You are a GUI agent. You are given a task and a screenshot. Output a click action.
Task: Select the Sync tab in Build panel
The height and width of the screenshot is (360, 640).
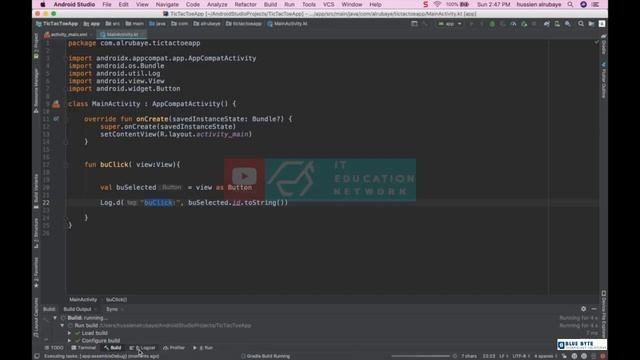point(112,309)
